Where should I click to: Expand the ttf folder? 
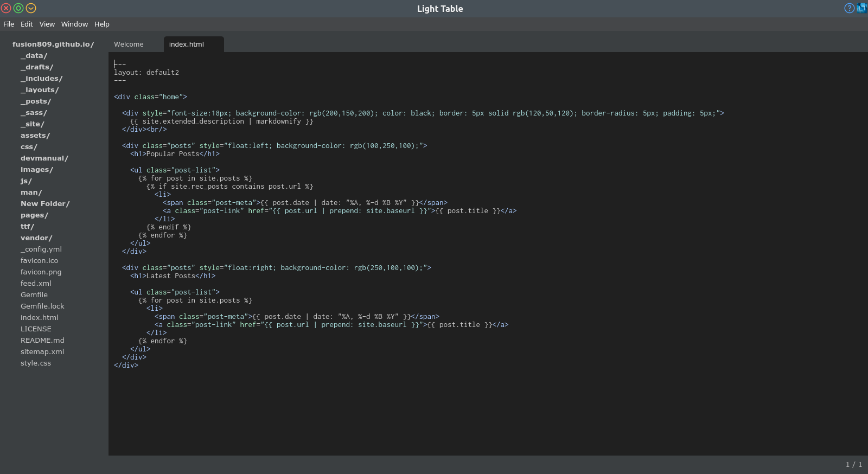pos(27,227)
